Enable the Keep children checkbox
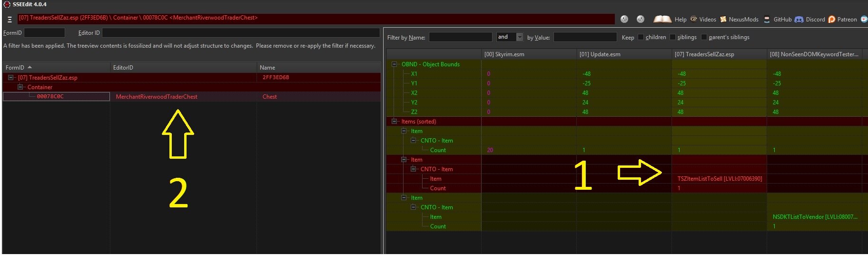The image size is (868, 256). [641, 37]
